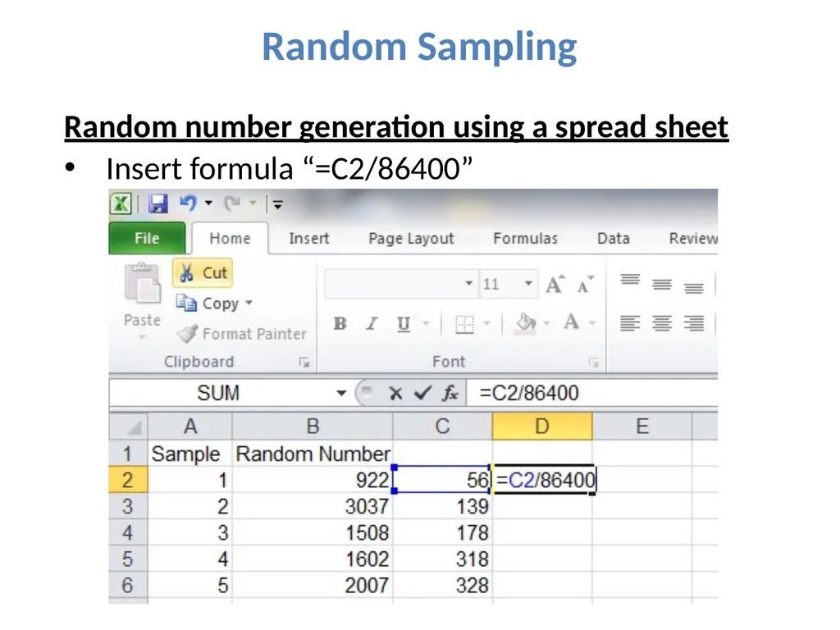Toggle Italic formatting
The image size is (840, 630).
(x=372, y=323)
